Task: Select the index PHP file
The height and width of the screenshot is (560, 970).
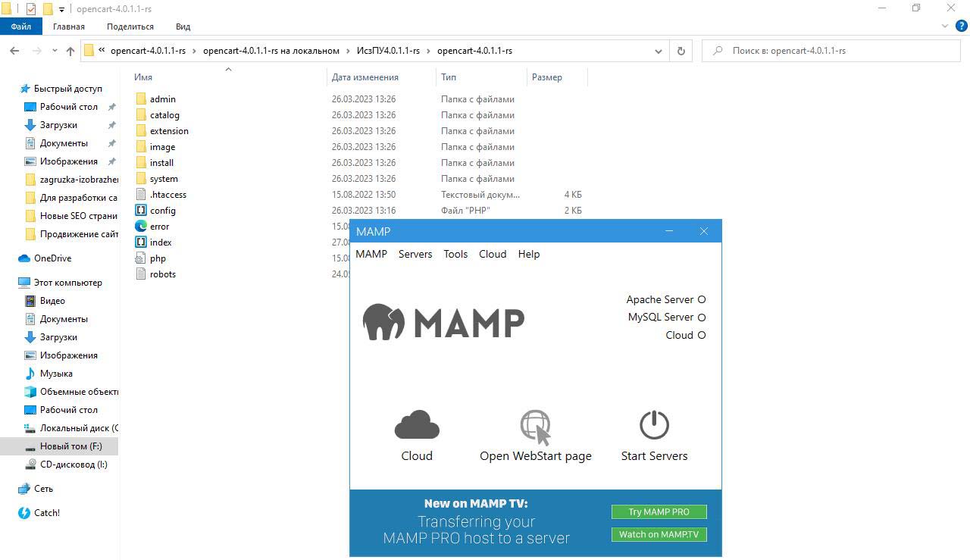Action: click(160, 242)
